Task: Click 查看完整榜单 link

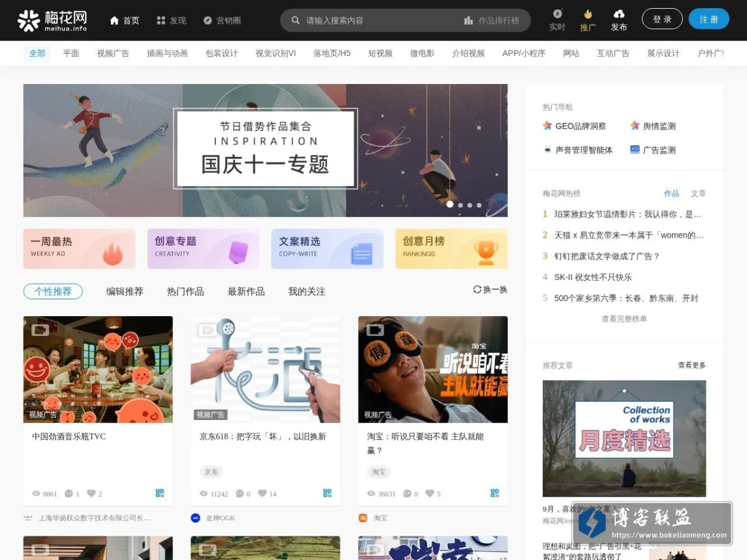Action: (x=624, y=319)
